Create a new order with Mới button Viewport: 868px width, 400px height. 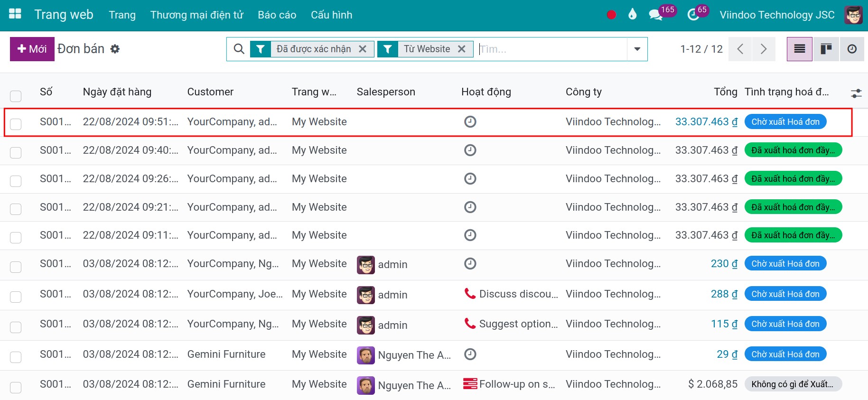tap(32, 49)
